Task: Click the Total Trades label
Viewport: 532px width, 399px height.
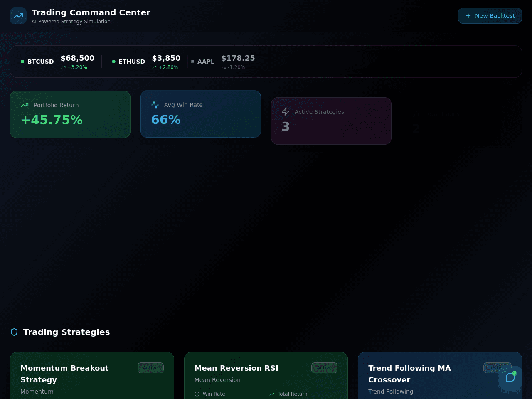Action: 441,114
